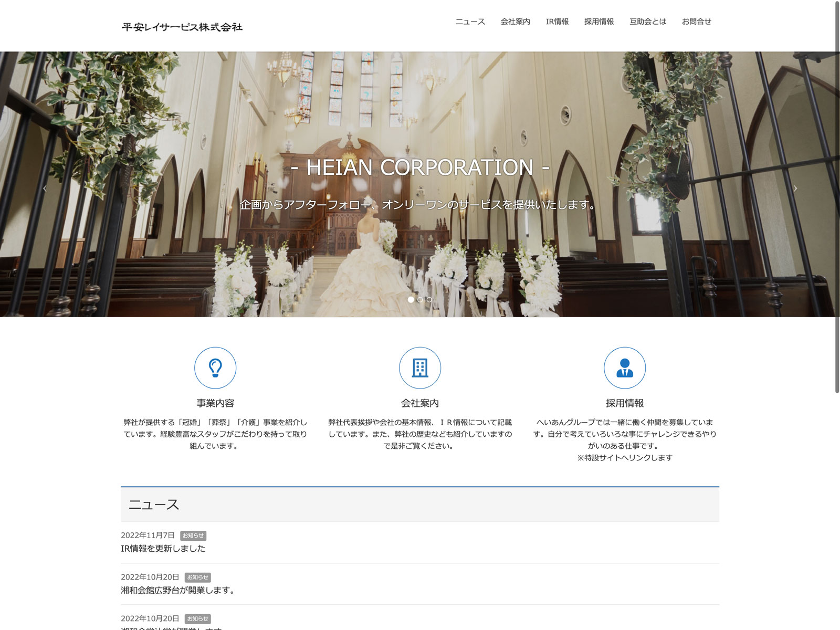This screenshot has width=840, height=630.
Task: Select the first carousel indicator dot
Action: tap(411, 299)
